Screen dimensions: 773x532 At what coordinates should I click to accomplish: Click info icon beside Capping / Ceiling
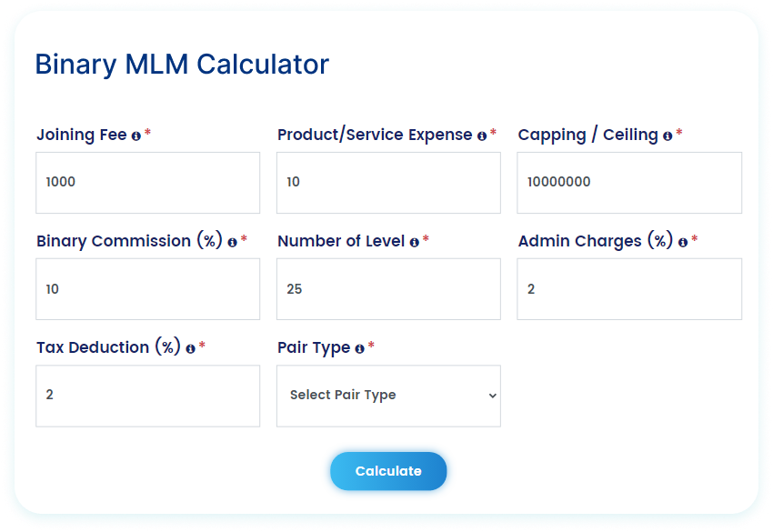click(668, 136)
